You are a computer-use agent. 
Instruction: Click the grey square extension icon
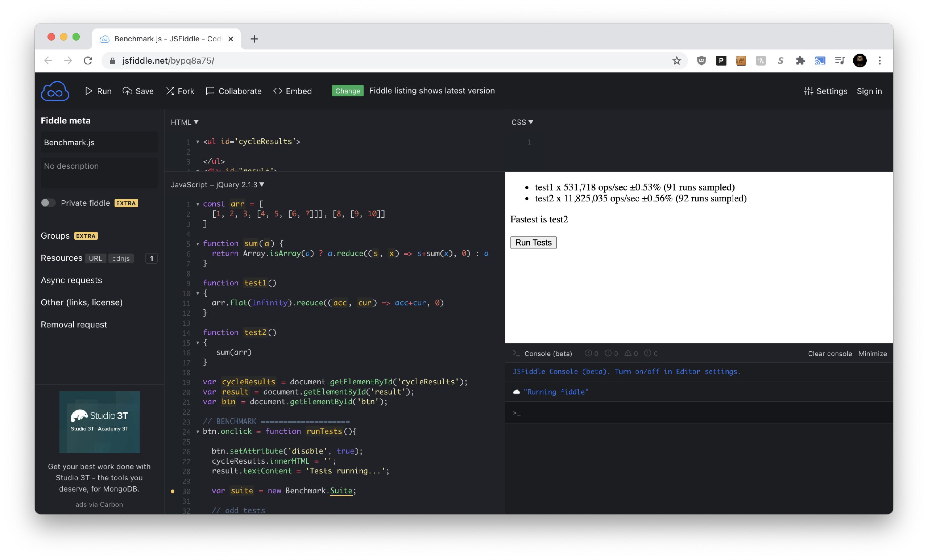[761, 60]
